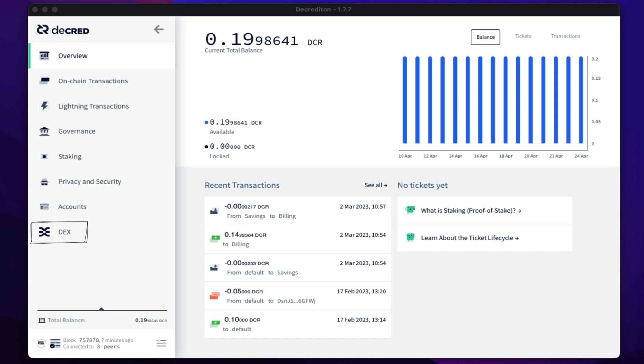Click sent icon of -0.05 DCR transaction
Image resolution: width=644 pixels, height=364 pixels.
[214, 295]
